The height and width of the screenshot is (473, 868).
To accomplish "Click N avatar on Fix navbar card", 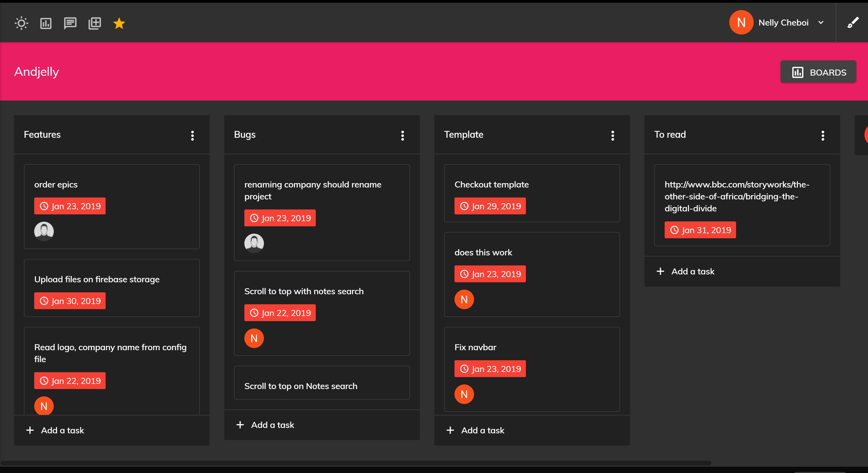I will pos(464,394).
